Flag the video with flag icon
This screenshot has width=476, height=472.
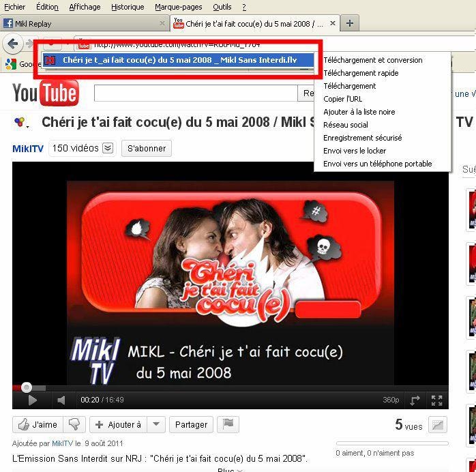[228, 424]
